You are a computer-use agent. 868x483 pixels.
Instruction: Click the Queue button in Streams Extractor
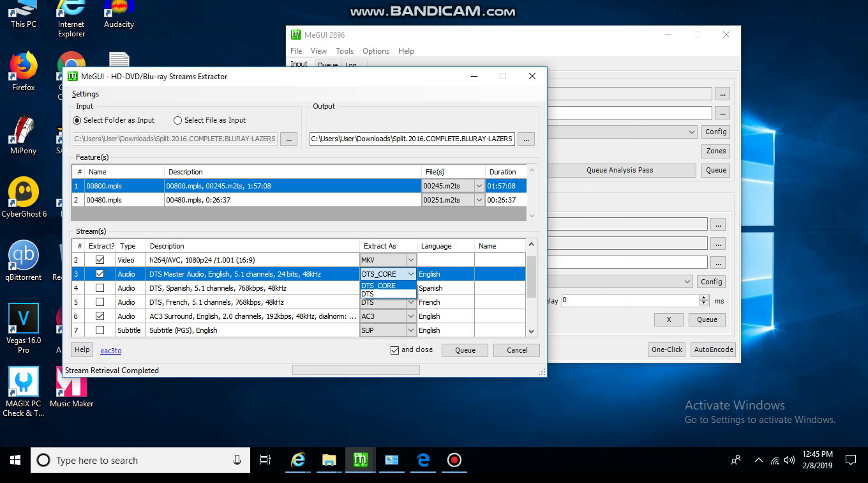pyautogui.click(x=465, y=350)
